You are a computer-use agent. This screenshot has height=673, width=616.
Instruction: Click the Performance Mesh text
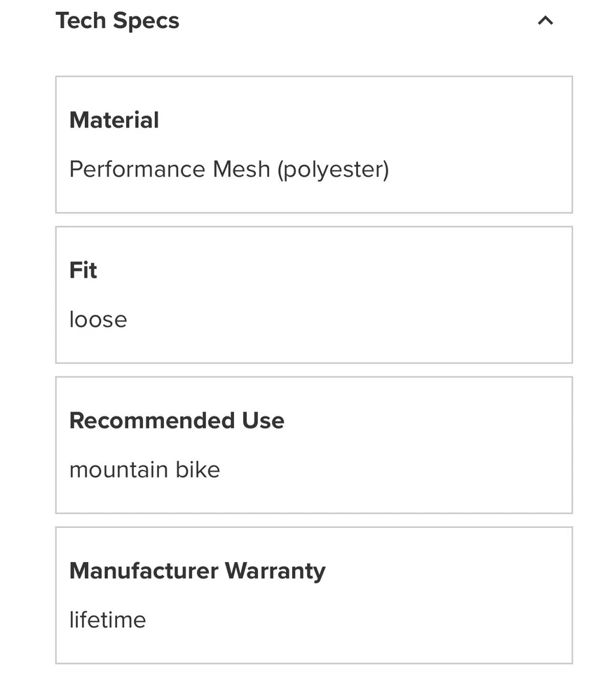pos(169,170)
